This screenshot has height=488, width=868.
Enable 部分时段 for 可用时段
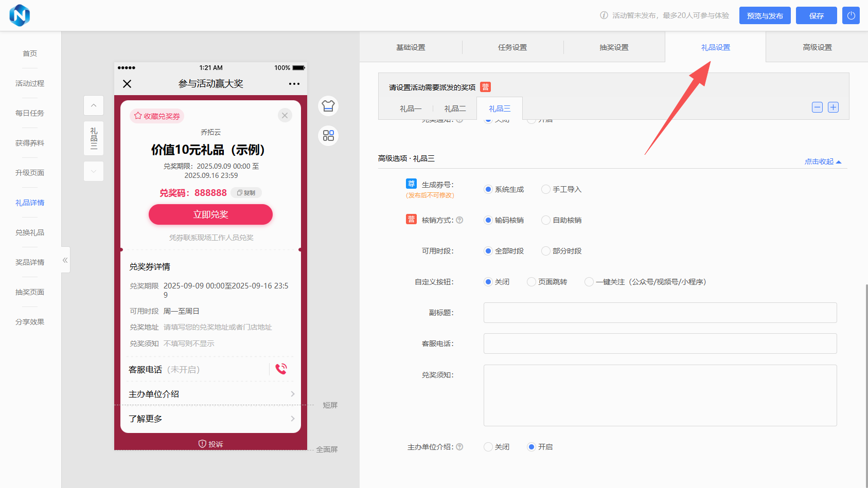tap(545, 251)
